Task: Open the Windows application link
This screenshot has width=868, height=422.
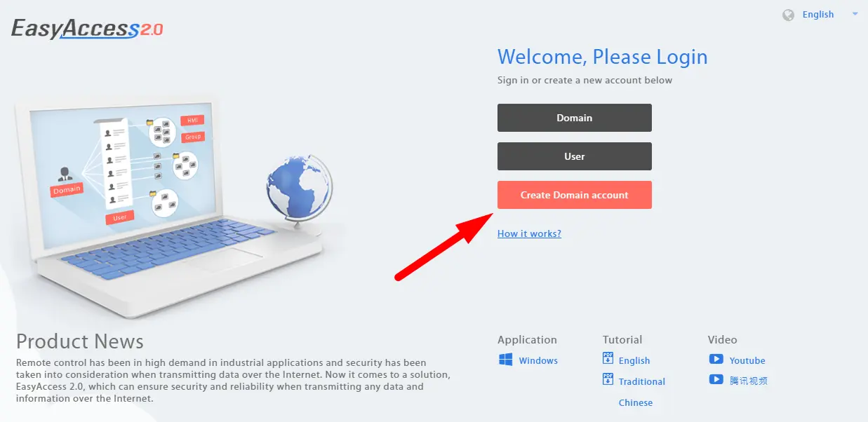Action: click(x=538, y=360)
